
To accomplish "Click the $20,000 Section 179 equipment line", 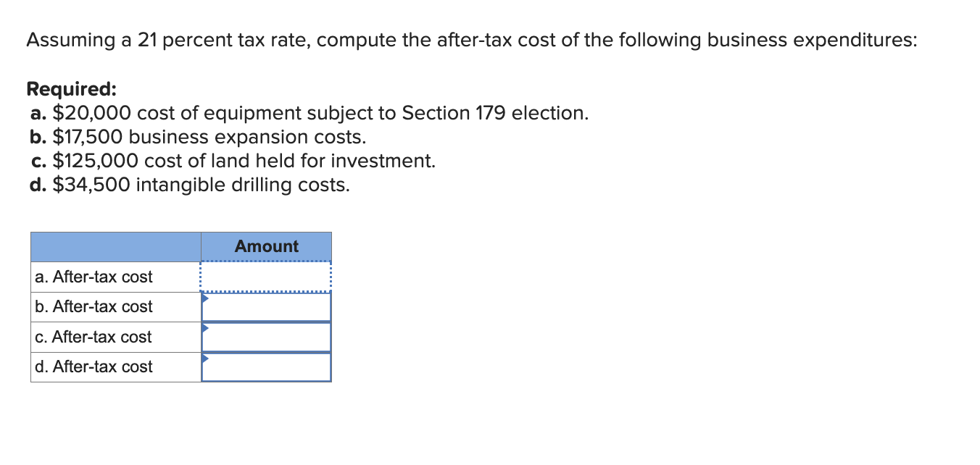I will [x=310, y=113].
